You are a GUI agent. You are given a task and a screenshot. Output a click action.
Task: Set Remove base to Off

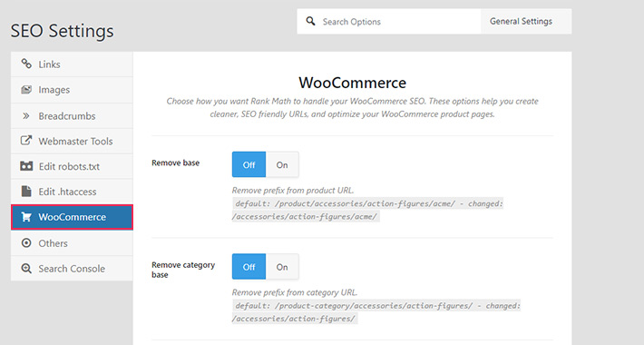249,164
